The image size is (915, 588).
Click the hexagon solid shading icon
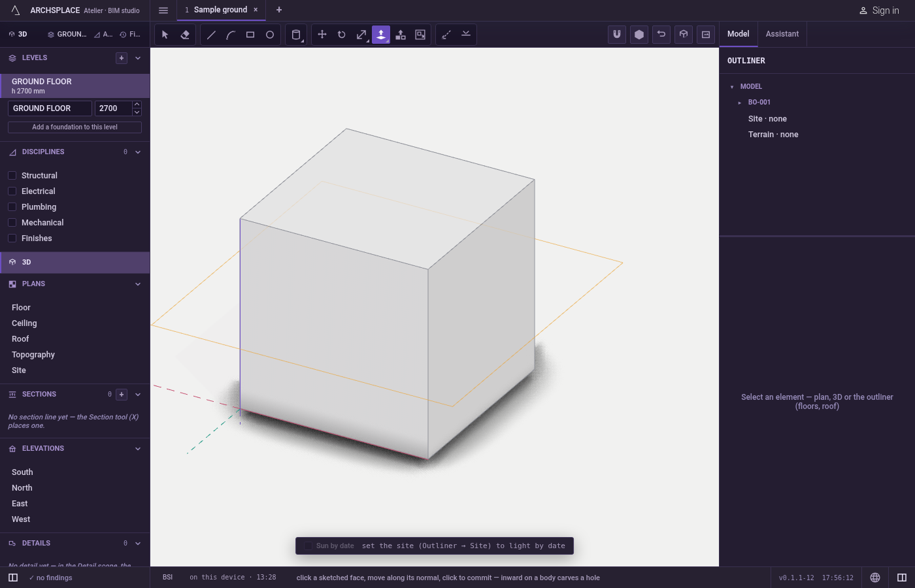click(x=639, y=35)
